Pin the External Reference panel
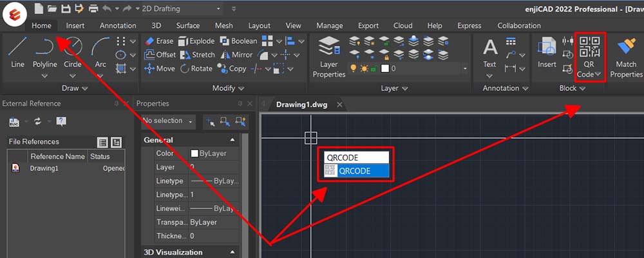 [x=116, y=104]
